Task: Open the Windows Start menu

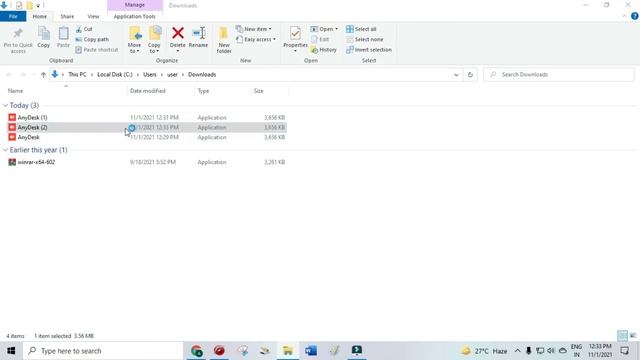Action: pyautogui.click(x=11, y=351)
